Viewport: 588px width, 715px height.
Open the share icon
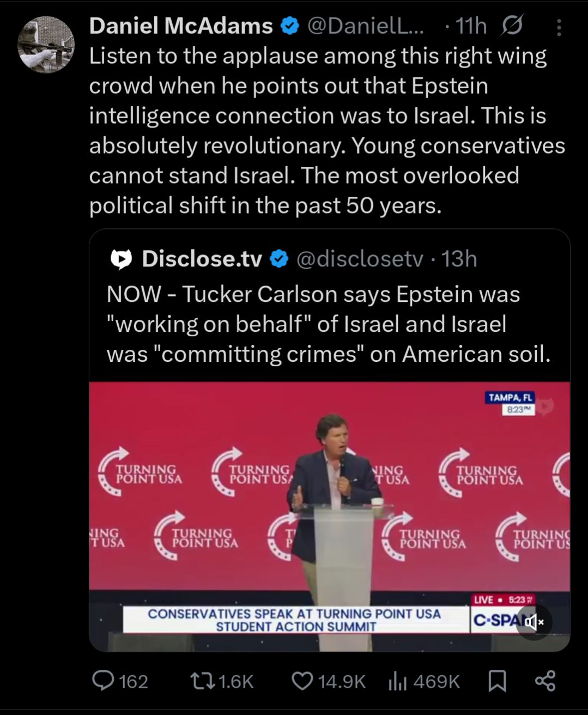tap(545, 681)
